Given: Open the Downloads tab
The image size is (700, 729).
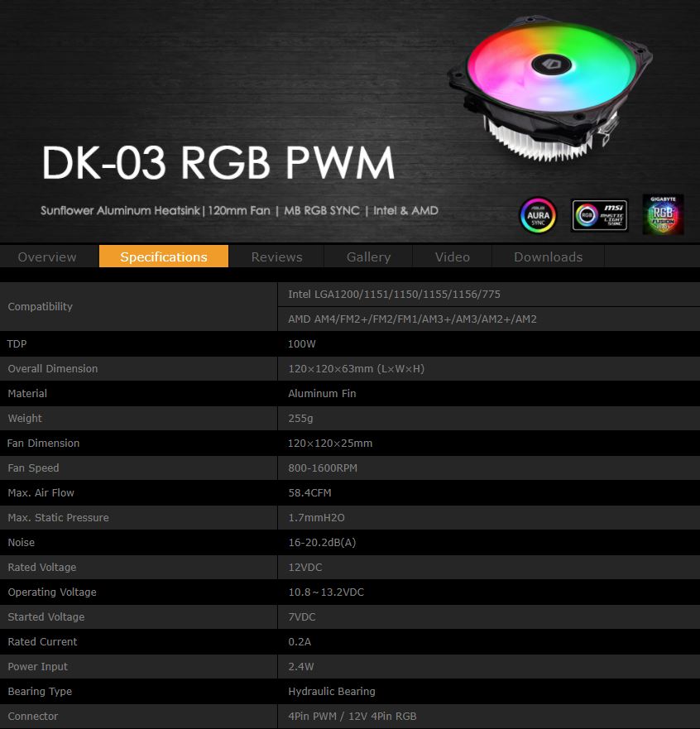Looking at the screenshot, I should (548, 257).
